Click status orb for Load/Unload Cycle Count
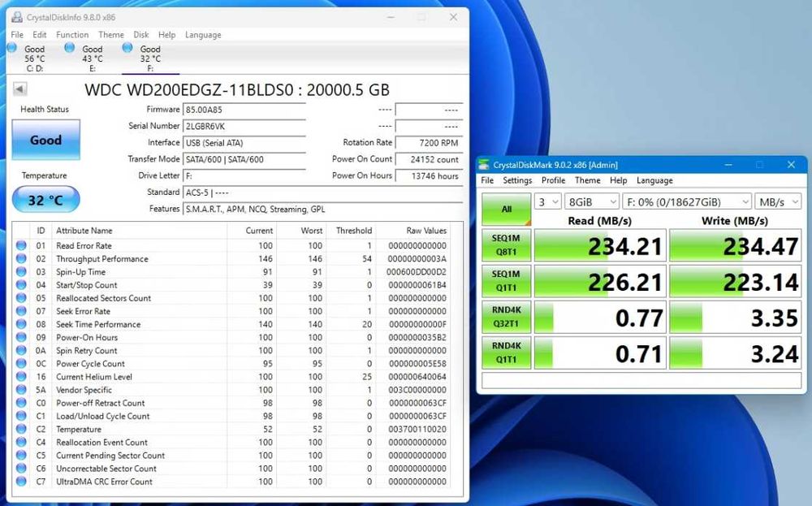Screen dimensions: 812x506 pyautogui.click(x=21, y=416)
